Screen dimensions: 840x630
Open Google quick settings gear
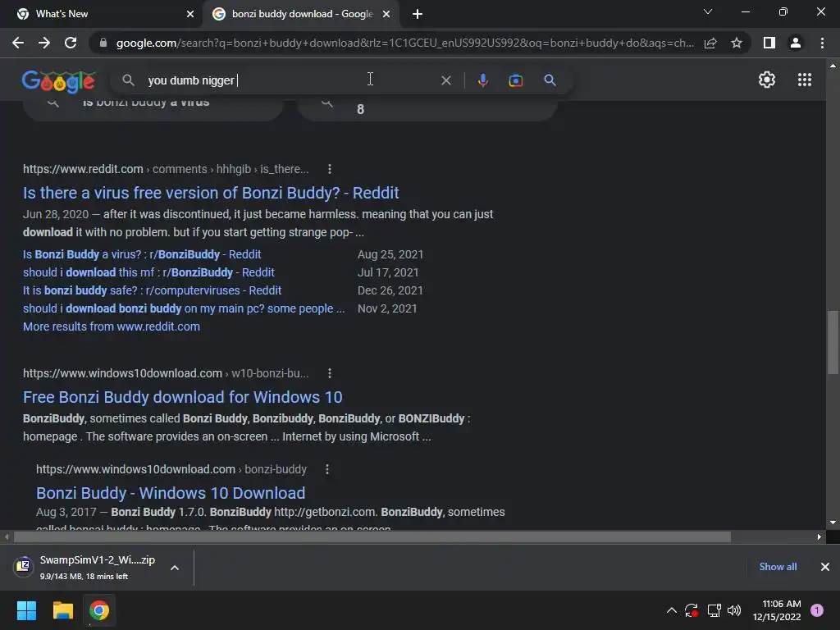[x=767, y=80]
